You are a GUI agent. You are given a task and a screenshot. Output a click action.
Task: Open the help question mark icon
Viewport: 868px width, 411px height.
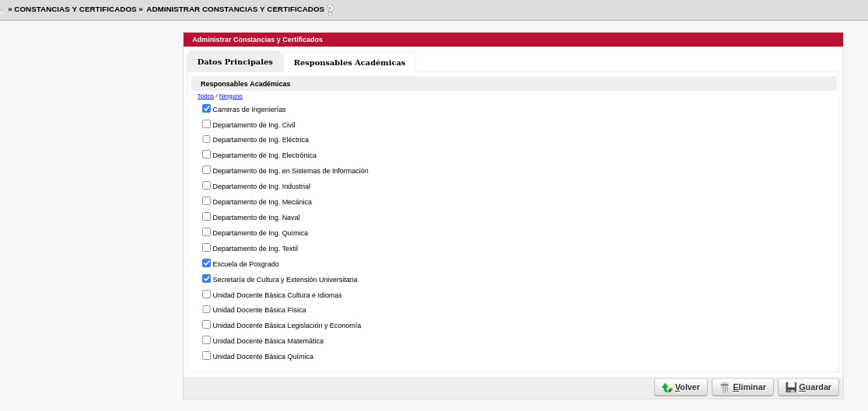[331, 10]
